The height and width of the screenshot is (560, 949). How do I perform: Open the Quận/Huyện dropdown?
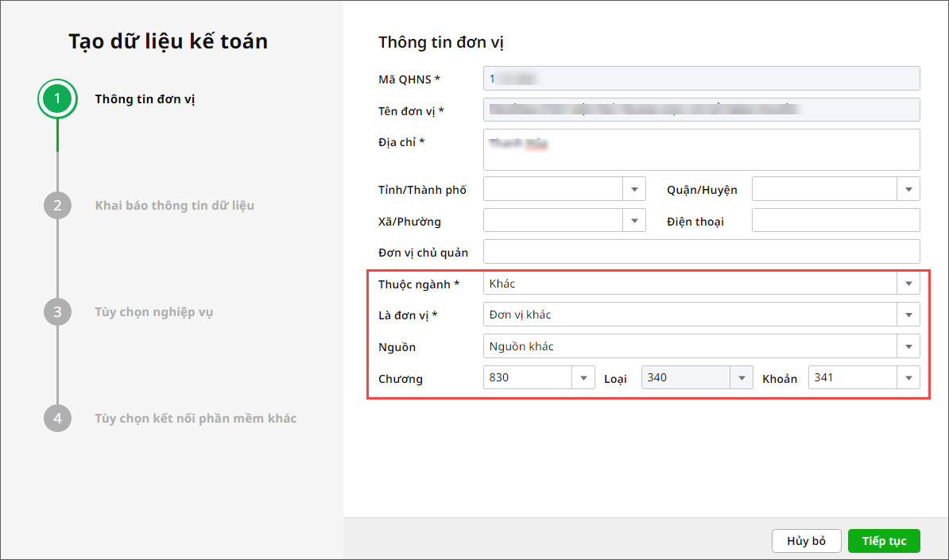pos(908,189)
